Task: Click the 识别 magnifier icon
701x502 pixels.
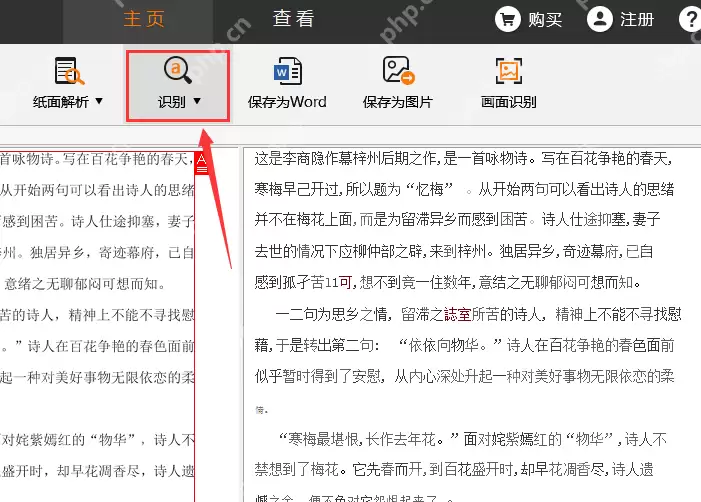Action: (x=177, y=70)
